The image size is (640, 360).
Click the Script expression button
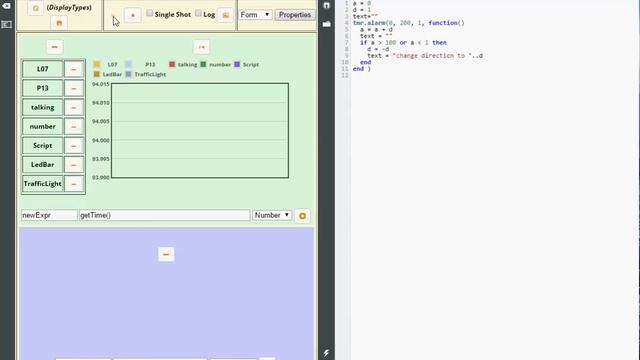(x=42, y=146)
